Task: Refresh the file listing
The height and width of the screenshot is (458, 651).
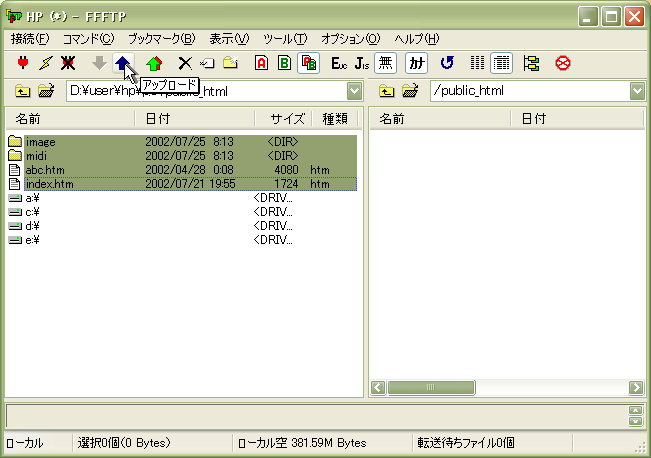Action: [x=447, y=63]
